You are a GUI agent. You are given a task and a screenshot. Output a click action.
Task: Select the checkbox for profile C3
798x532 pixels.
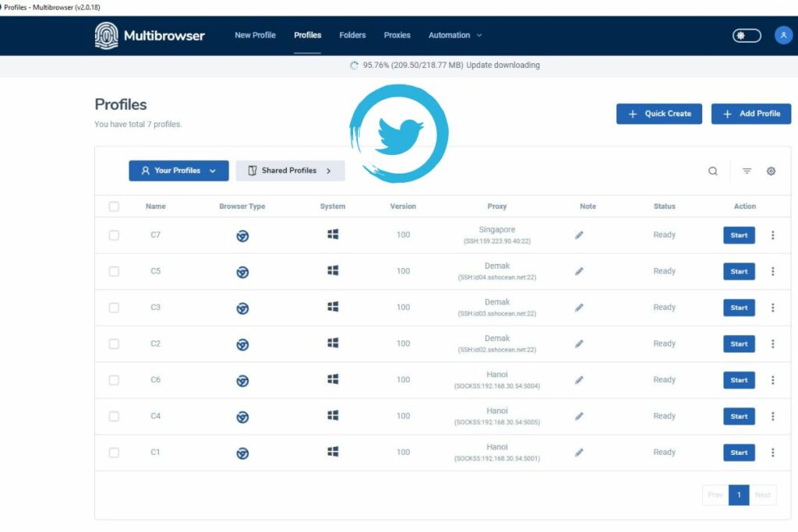114,308
